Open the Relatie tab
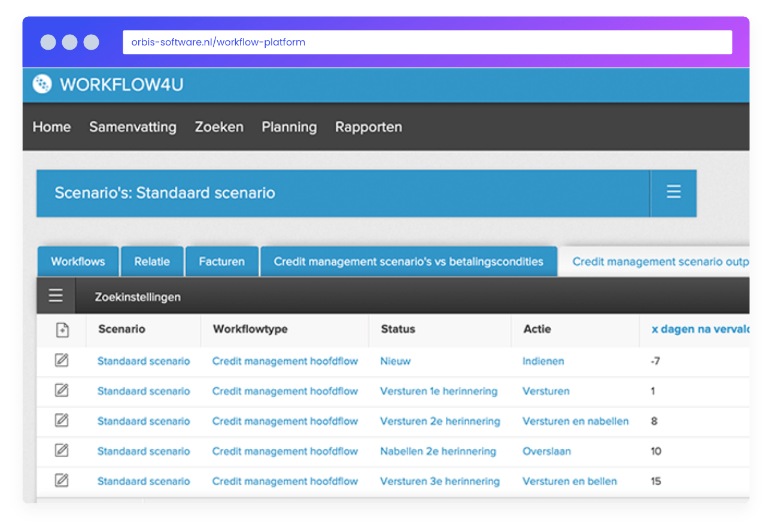772x532 pixels. coord(153,261)
